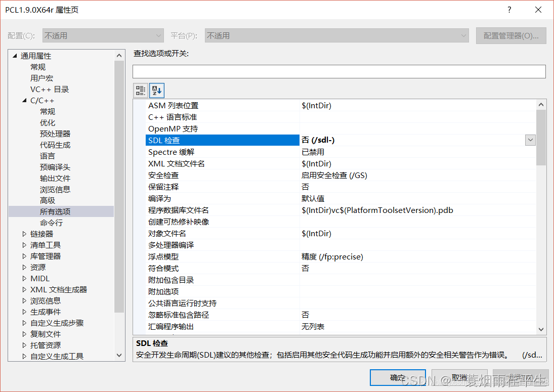Select 输出文件 under C/C++
554x392 pixels.
[55, 179]
